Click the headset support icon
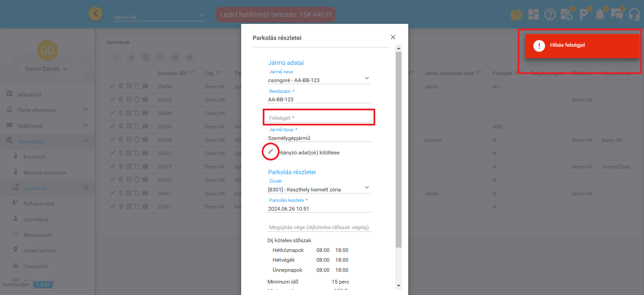The image size is (644, 295). click(634, 14)
